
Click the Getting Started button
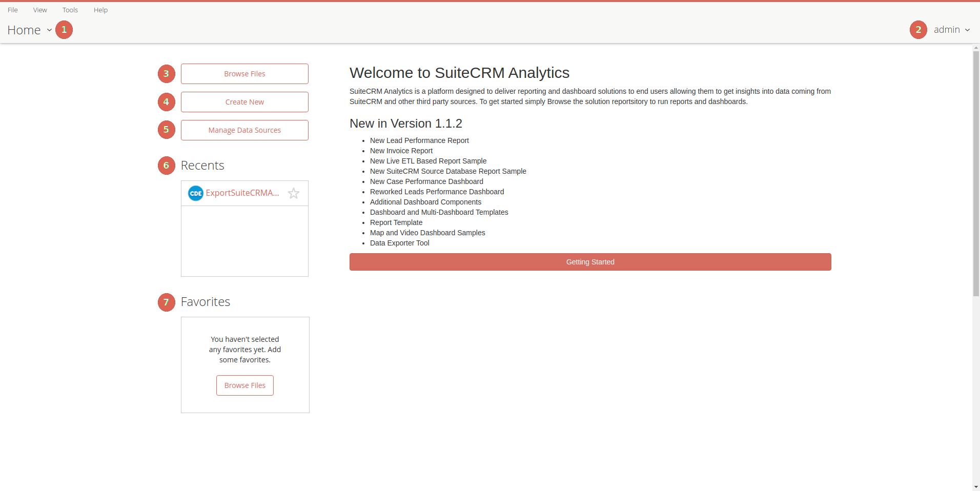590,262
